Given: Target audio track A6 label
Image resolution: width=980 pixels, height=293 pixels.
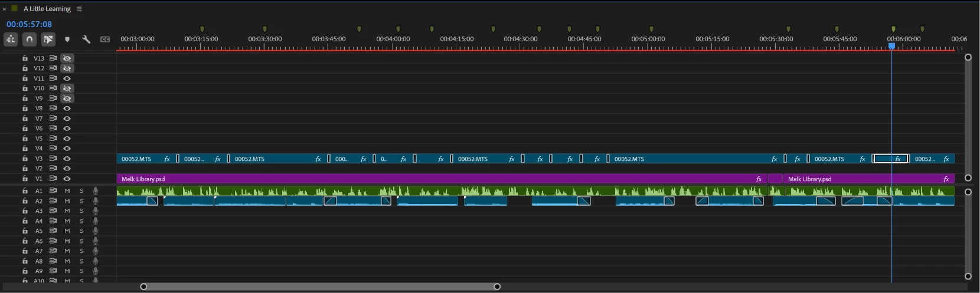Looking at the screenshot, I should [39, 241].
